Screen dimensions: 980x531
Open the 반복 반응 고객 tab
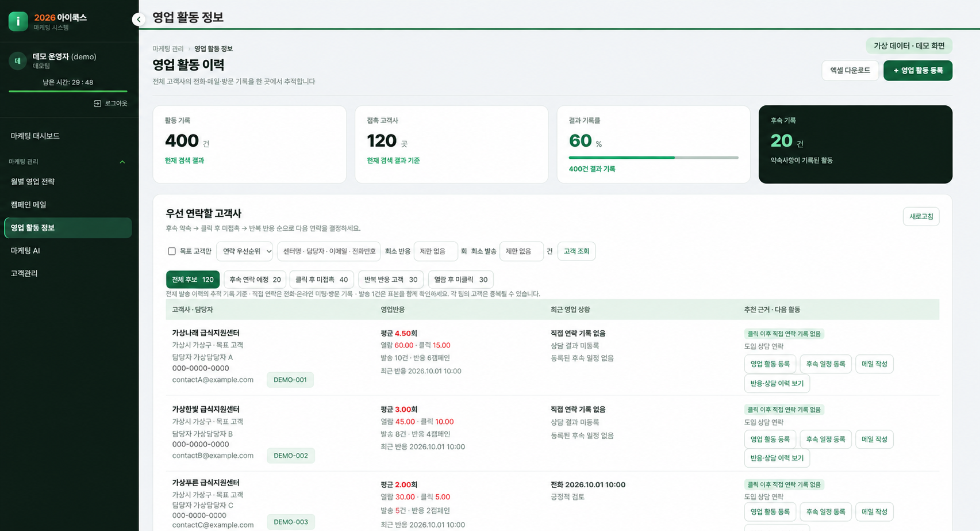(x=391, y=280)
